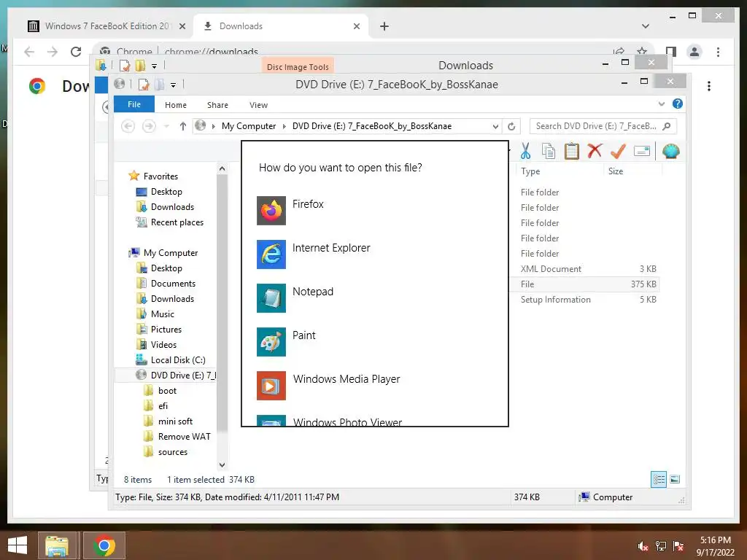Image resolution: width=747 pixels, height=560 pixels.
Task: Refresh the DVD Drive address bar
Action: point(511,126)
